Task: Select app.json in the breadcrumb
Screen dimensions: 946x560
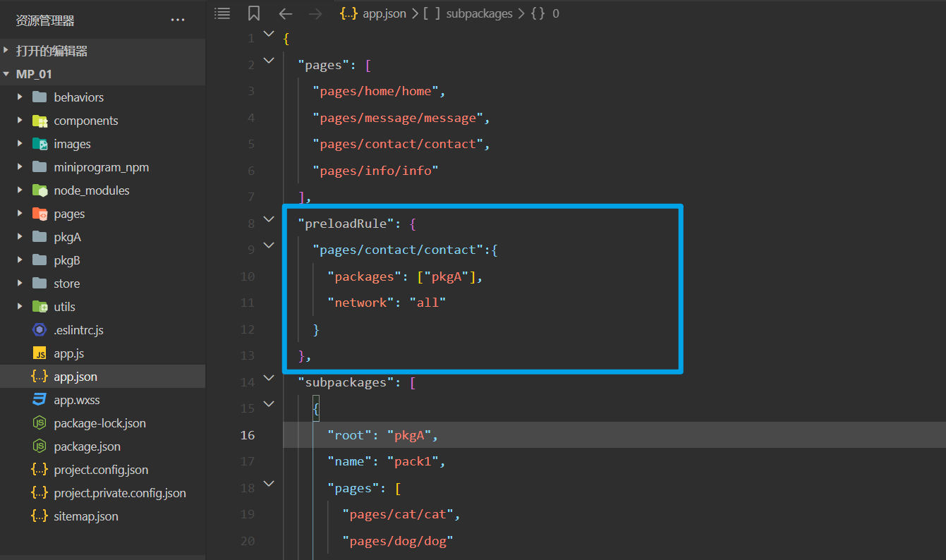Action: [384, 13]
